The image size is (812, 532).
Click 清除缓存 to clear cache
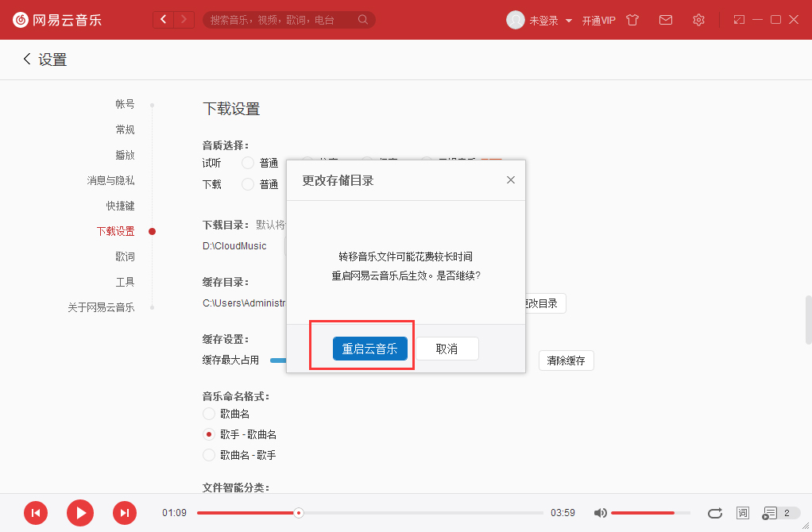click(x=566, y=360)
